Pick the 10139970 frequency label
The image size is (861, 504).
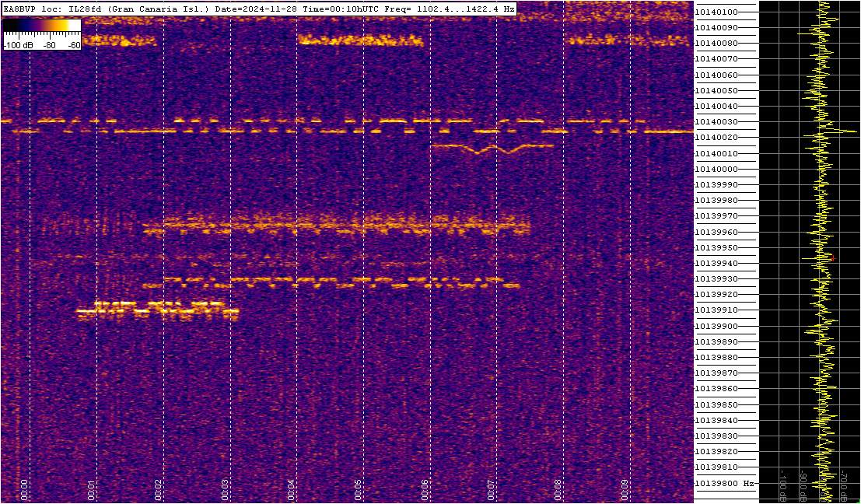point(716,216)
